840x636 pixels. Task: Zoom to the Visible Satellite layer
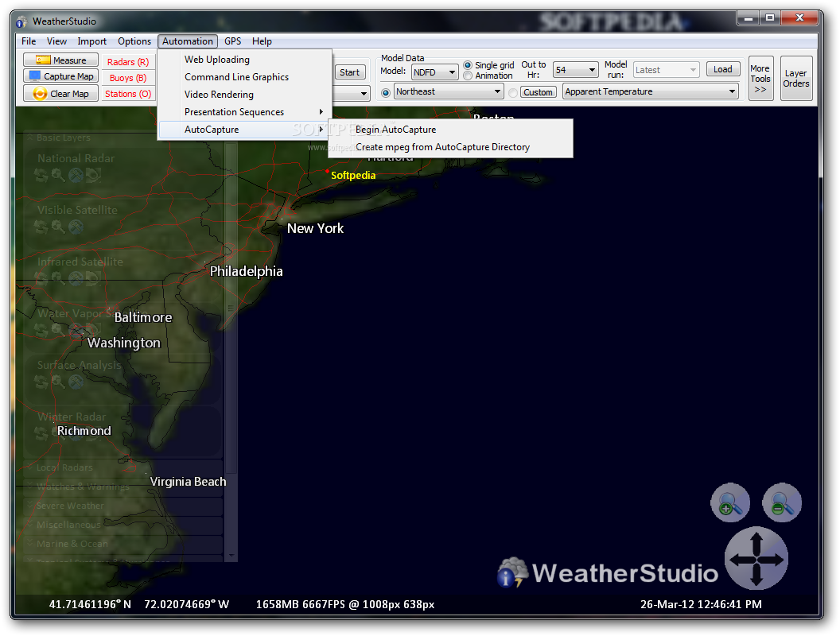(x=58, y=227)
